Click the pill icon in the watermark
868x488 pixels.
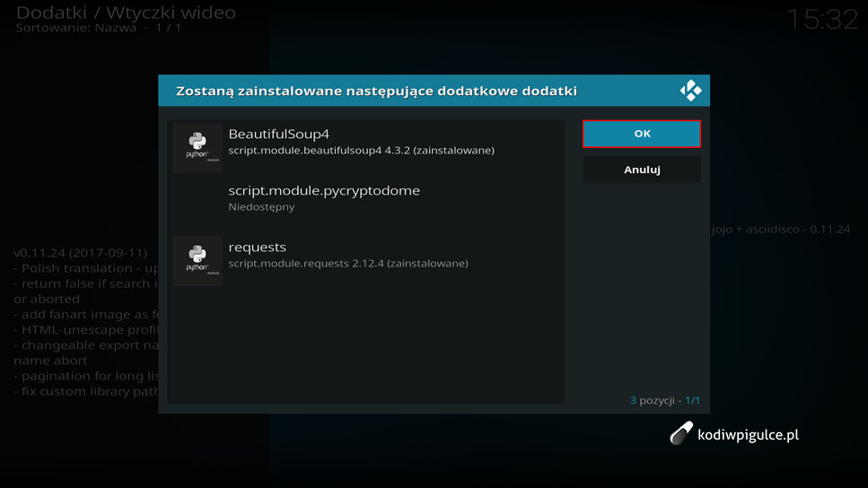click(681, 434)
